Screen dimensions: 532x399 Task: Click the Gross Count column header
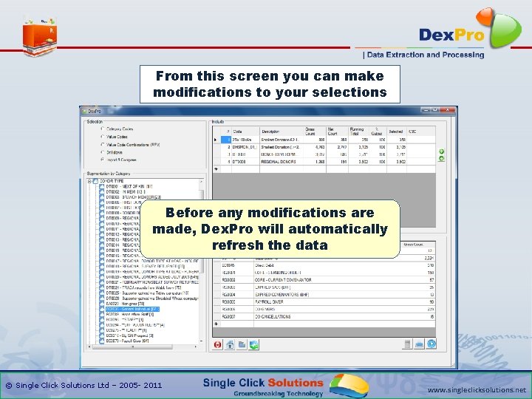(315, 132)
